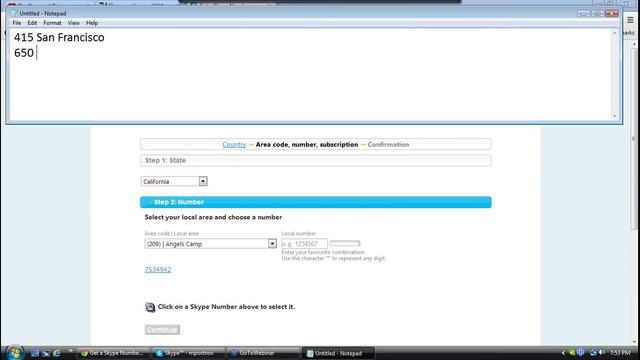This screenshot has width=640, height=360.
Task: Switch to GoToWebinar taskbar button
Action: 263,353
